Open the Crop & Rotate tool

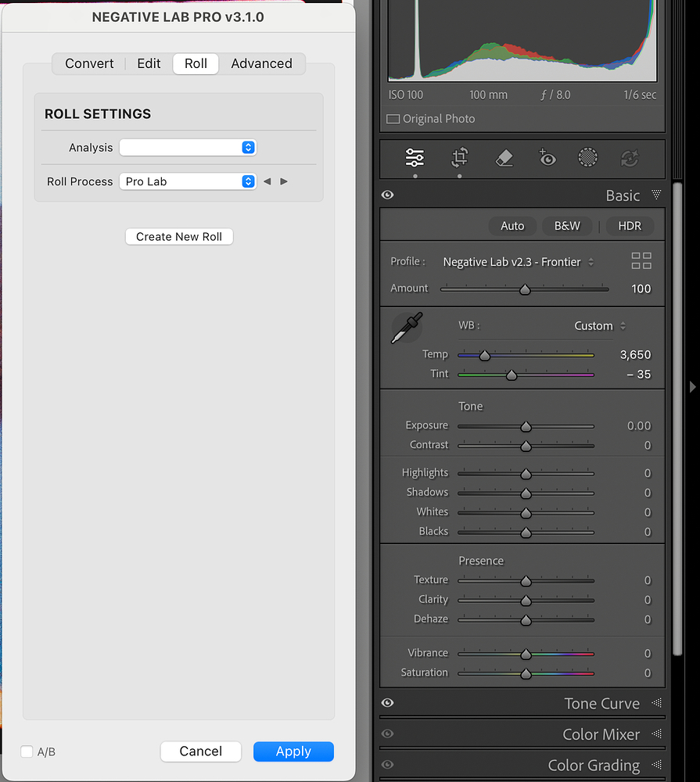[x=459, y=158]
